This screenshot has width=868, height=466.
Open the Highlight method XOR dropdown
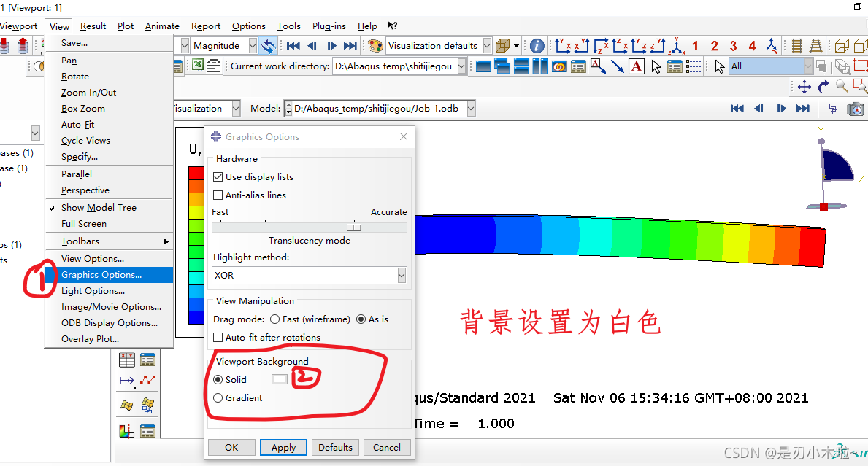coord(402,276)
